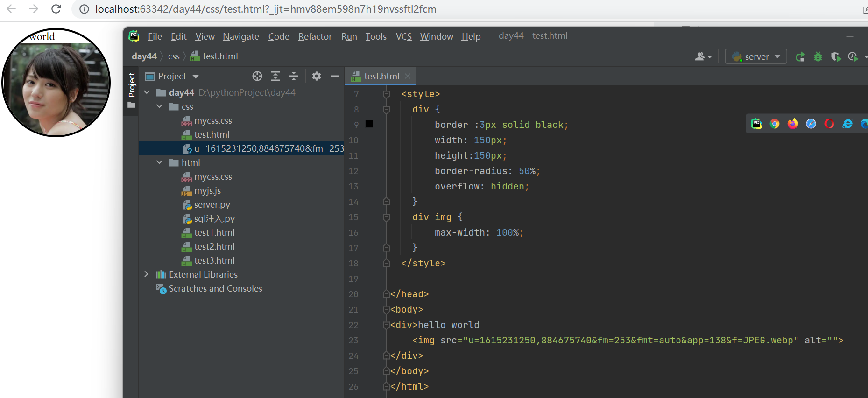Open the Window menu
The width and height of the screenshot is (868, 398).
437,36
